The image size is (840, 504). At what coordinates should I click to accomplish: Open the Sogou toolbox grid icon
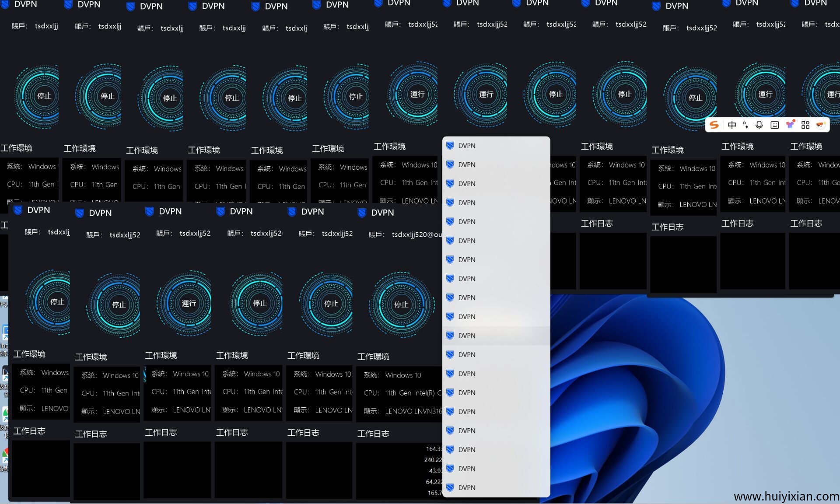coord(805,125)
